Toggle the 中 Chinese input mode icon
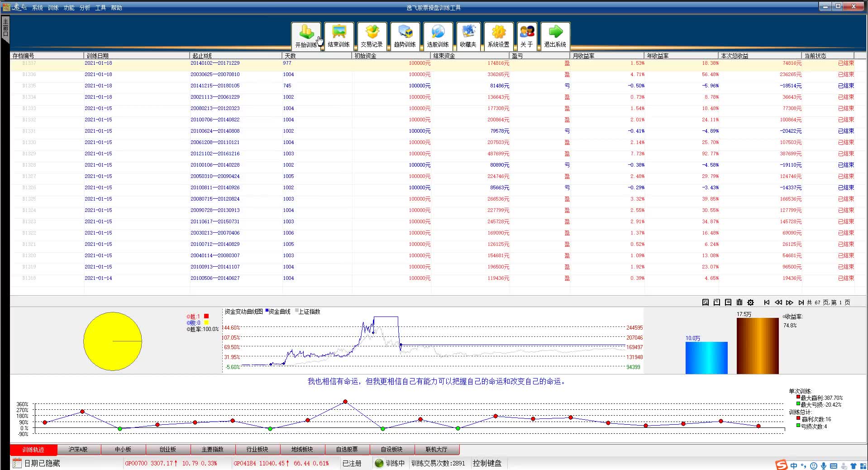The height and width of the screenshot is (470, 868). tap(794, 465)
